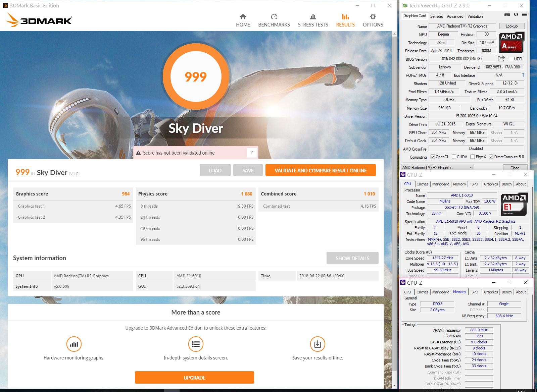
Task: Click the Lookup button in GPU-Z
Action: point(511,26)
